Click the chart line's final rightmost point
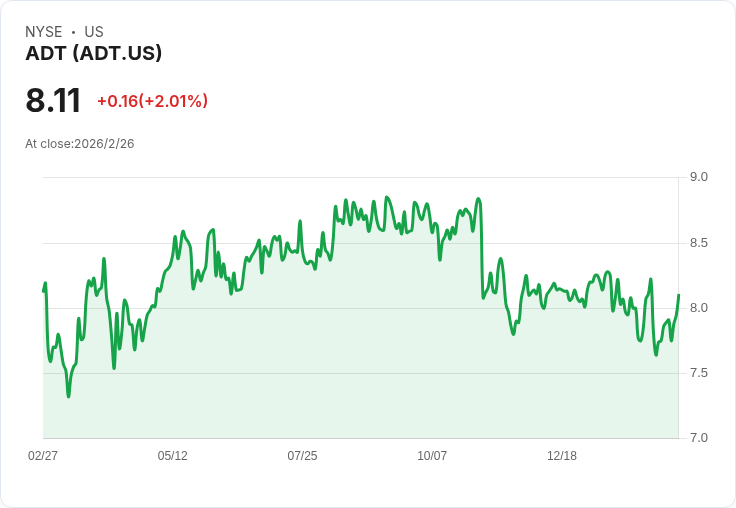The width and height of the screenshot is (736, 508). 678,295
